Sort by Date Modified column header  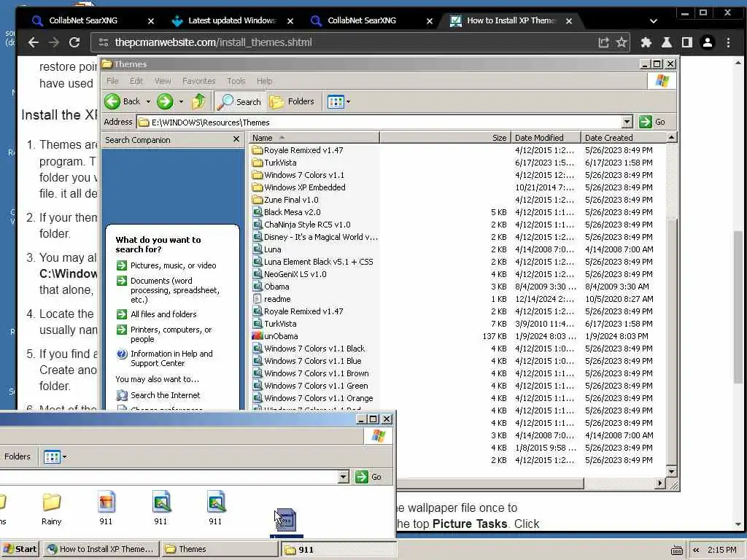point(546,138)
